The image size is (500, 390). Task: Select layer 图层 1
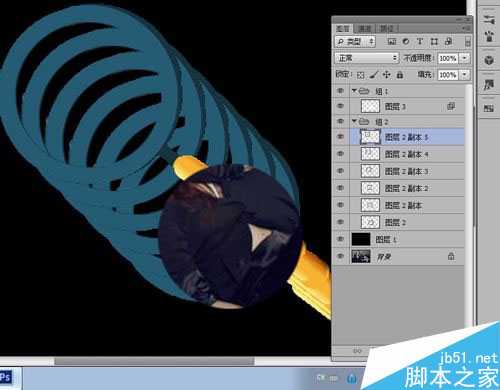click(407, 239)
